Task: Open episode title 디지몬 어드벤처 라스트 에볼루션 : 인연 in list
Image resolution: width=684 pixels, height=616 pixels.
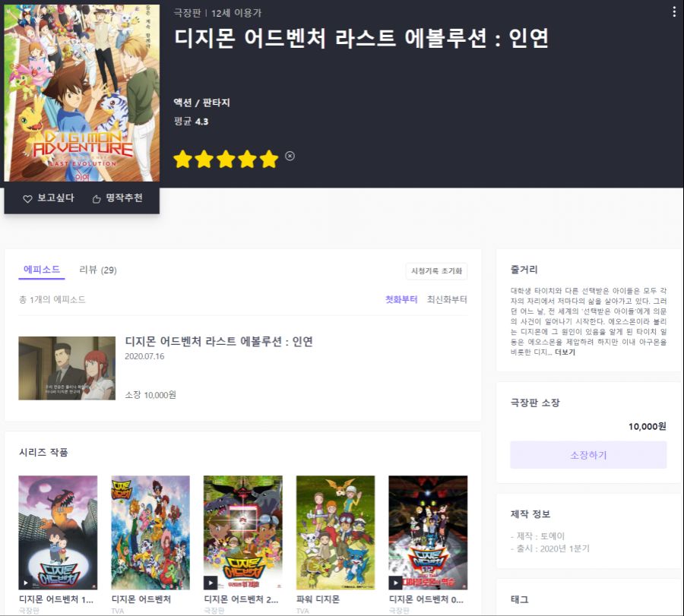Action: click(219, 341)
